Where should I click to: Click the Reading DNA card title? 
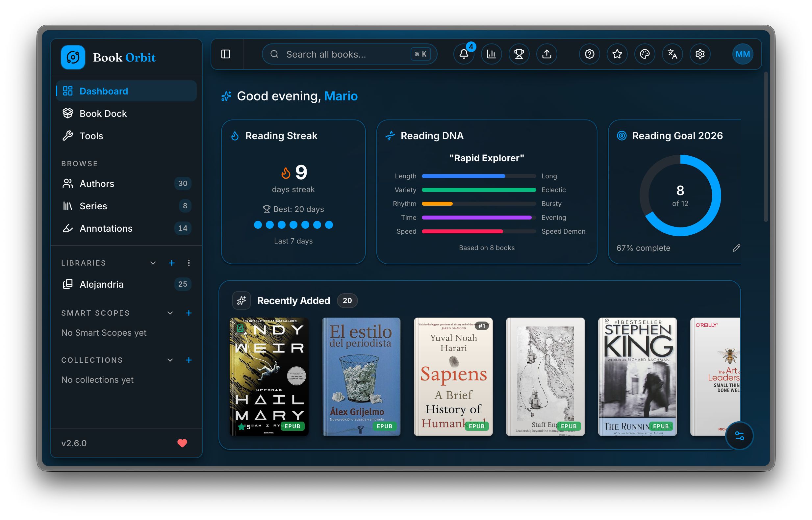432,136
